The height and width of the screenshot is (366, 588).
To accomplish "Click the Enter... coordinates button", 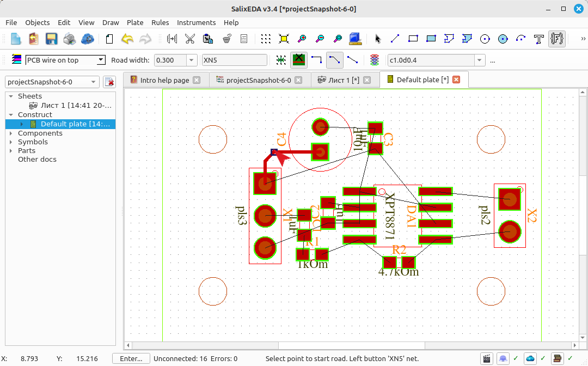I will pos(131,359).
